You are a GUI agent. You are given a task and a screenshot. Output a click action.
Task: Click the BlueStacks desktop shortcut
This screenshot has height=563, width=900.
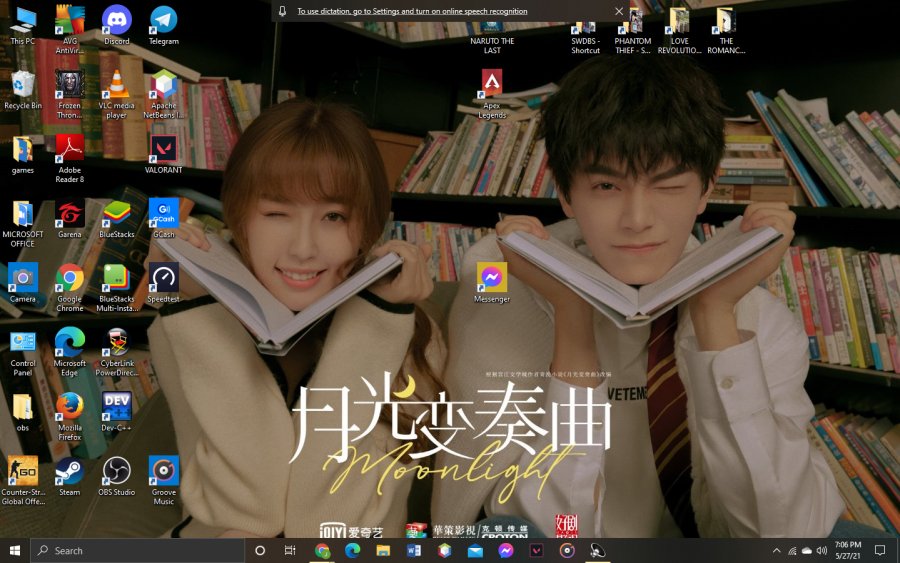pos(117,213)
